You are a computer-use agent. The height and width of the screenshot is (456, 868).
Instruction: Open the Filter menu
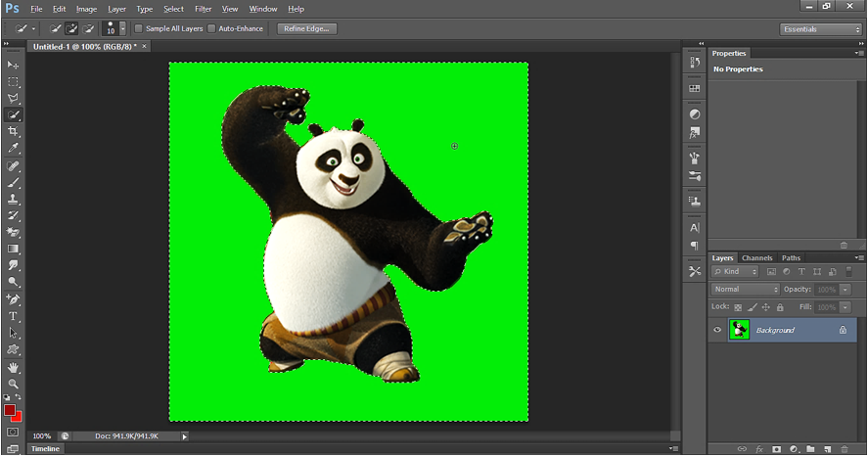pyautogui.click(x=204, y=9)
